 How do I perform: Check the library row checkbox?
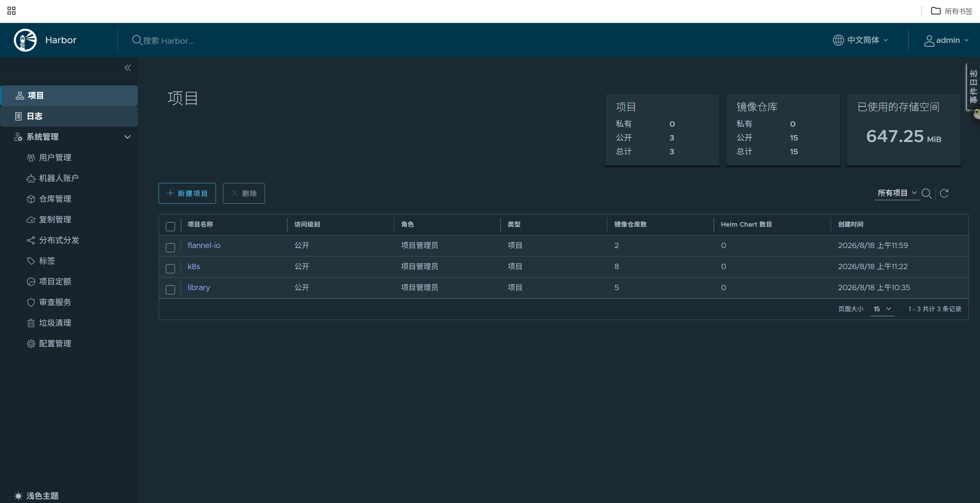point(170,289)
